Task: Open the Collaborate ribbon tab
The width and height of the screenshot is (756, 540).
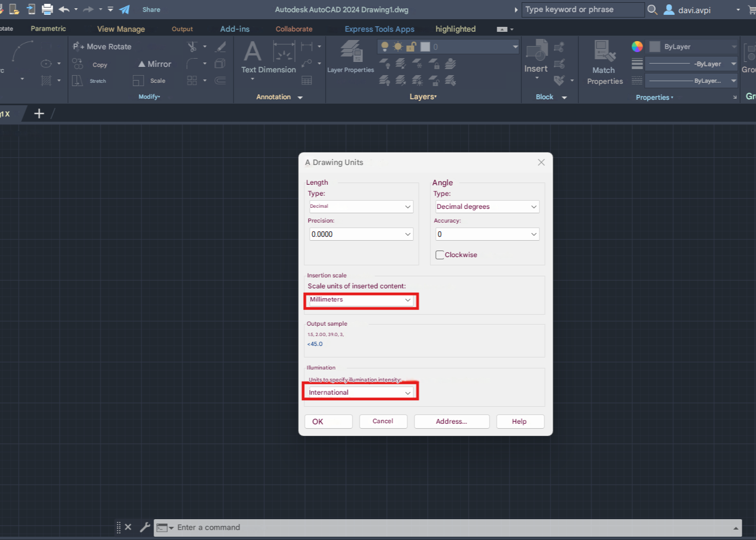Action: coord(294,29)
